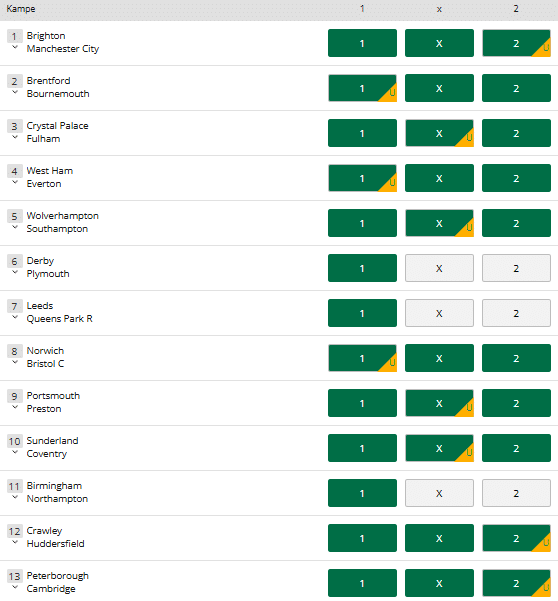Expand chevron under match number 12 Crawley
This screenshot has height=601, width=558.
[15, 542]
